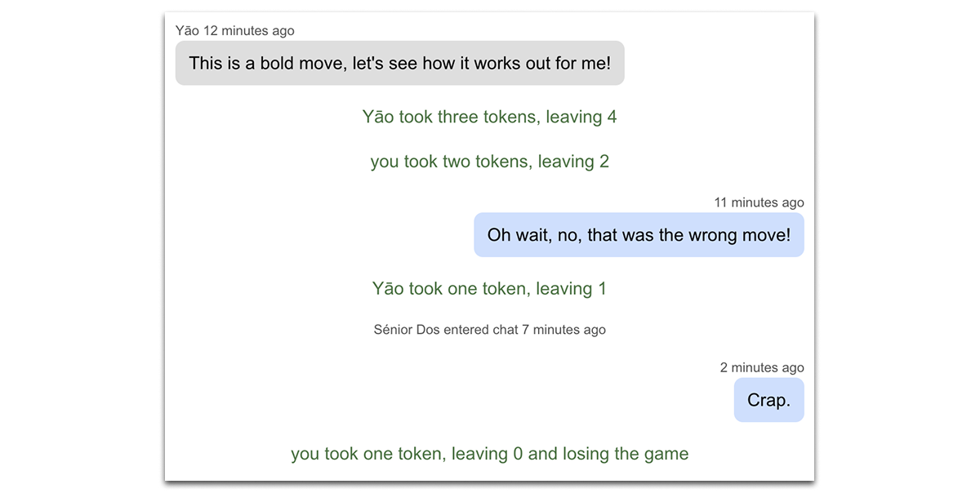980x493 pixels.
Task: Select "Yāo took one token, leaving 1" notice
Action: coord(489,288)
